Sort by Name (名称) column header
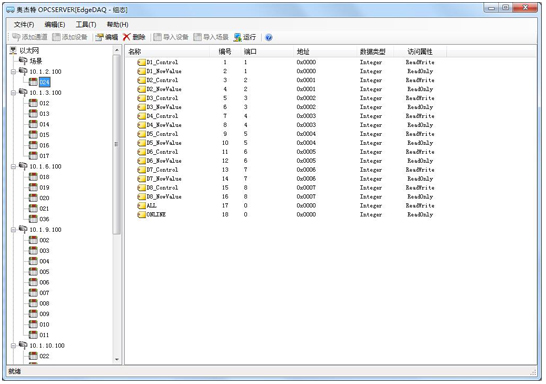546x384 pixels. point(167,52)
